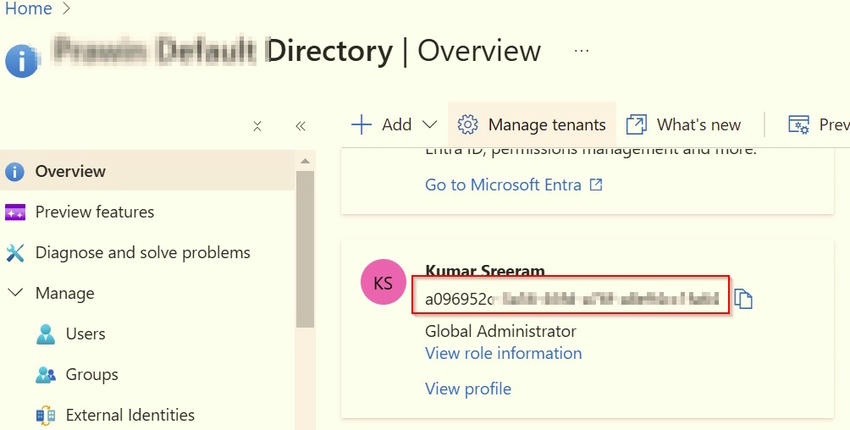Screen dimensions: 850x430
Task: Click the sidebar scroll-up arrow
Action: (x=305, y=161)
